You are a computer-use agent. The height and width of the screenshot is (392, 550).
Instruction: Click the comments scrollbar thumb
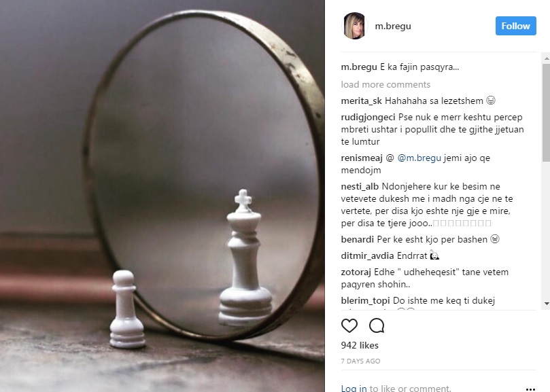546,112
